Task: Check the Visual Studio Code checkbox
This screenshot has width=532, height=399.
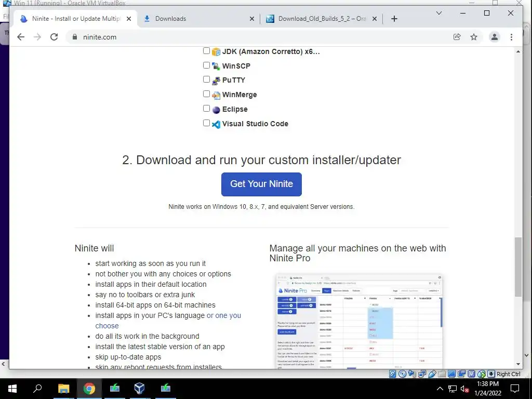Action: point(206,123)
